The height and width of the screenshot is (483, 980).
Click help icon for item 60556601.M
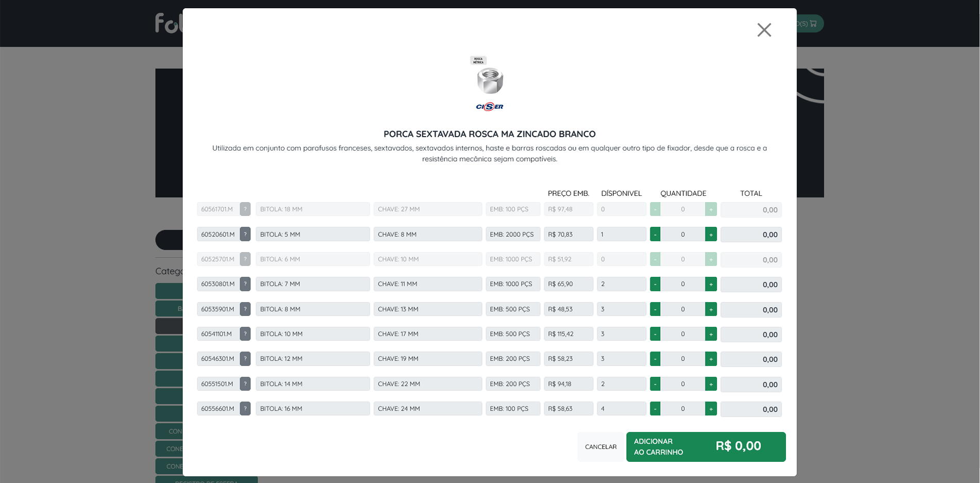coord(245,409)
